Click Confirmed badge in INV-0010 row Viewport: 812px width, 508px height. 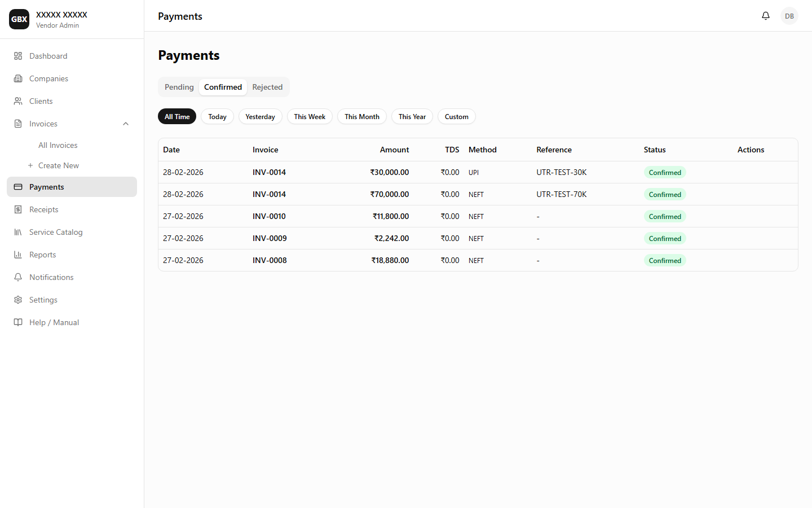[x=665, y=217]
